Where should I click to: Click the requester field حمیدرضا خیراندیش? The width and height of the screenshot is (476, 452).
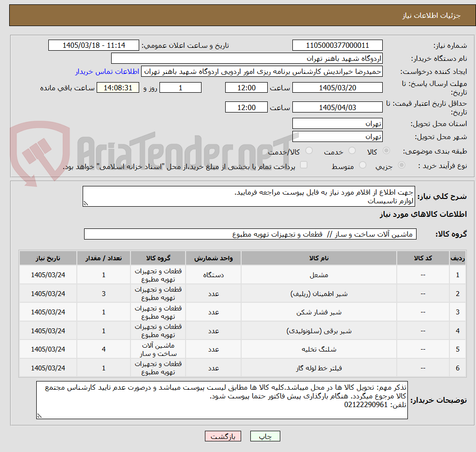[261, 71]
